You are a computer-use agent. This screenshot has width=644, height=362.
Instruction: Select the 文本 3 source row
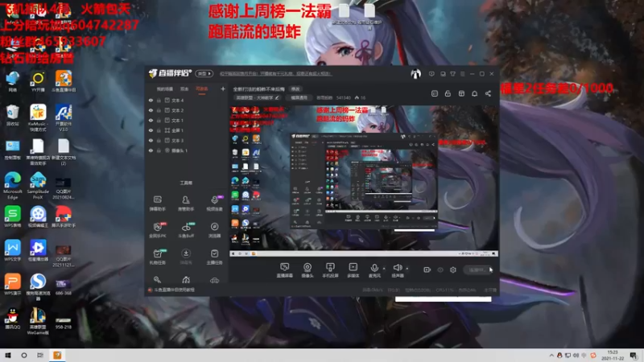pyautogui.click(x=187, y=140)
